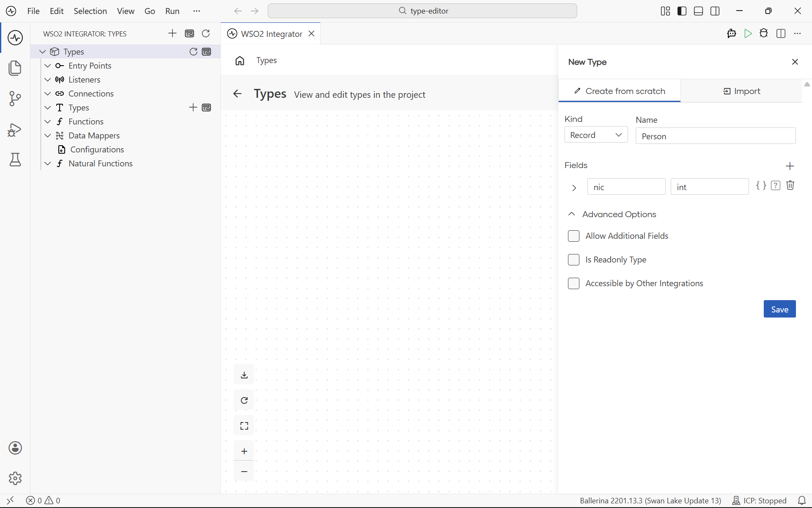This screenshot has height=508, width=812.
Task: Open the Testing flask icon
Action: click(x=15, y=160)
